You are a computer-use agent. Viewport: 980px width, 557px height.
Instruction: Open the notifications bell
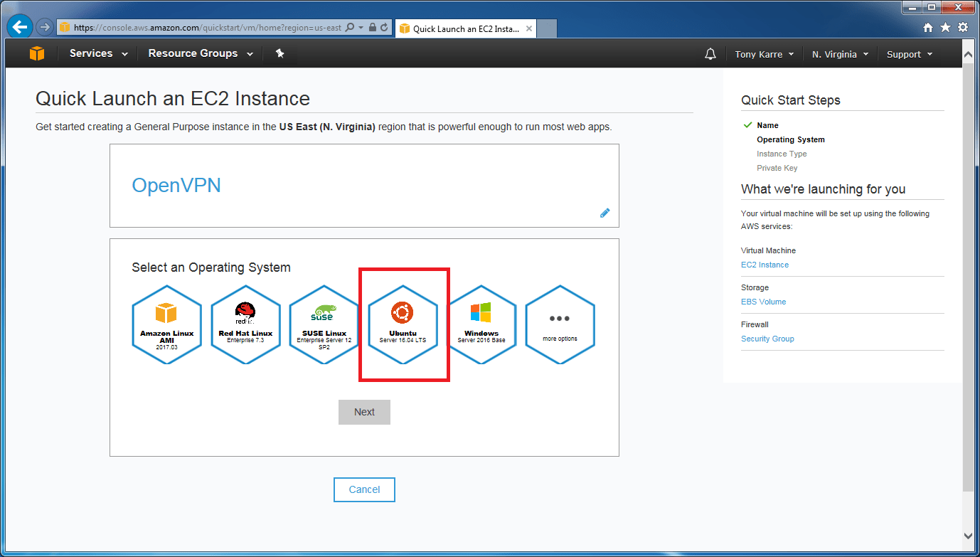tap(710, 53)
